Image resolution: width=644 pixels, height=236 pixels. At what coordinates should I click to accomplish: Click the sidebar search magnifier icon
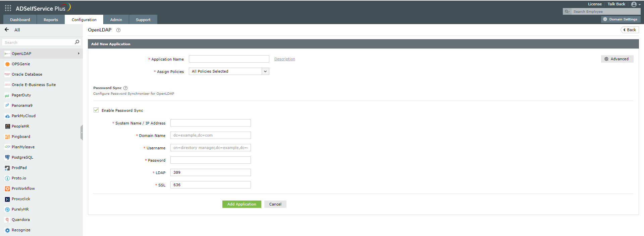click(77, 42)
